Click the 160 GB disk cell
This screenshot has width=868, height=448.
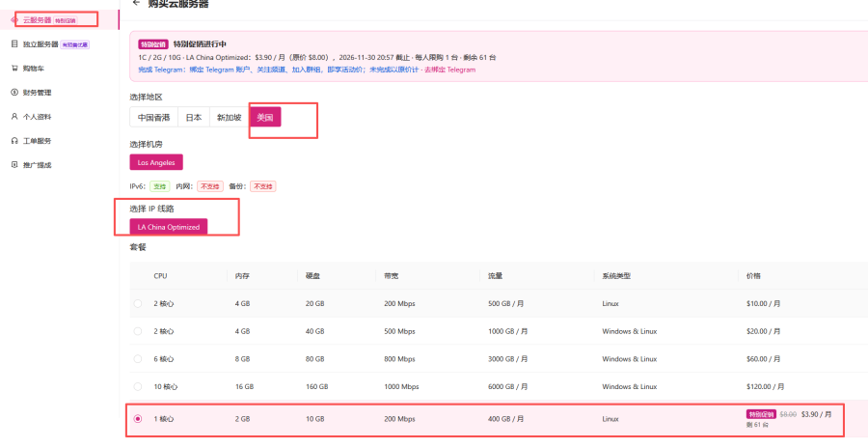pyautogui.click(x=316, y=386)
